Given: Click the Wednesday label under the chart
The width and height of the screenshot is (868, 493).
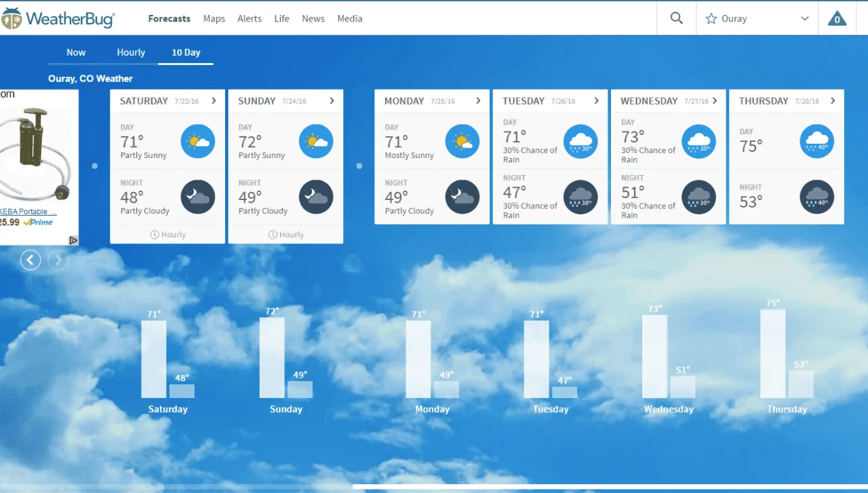Looking at the screenshot, I should point(669,409).
